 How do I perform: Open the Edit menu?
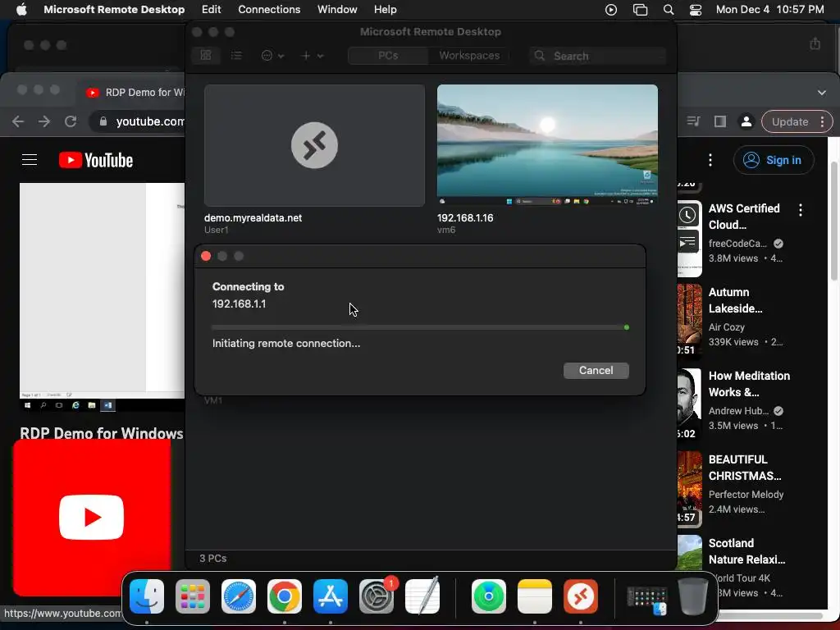(211, 10)
